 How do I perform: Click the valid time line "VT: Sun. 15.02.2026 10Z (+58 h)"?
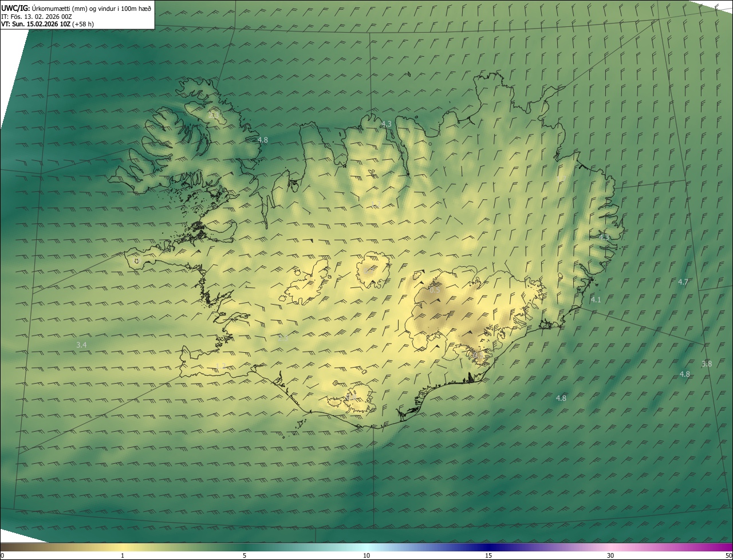coord(48,24)
